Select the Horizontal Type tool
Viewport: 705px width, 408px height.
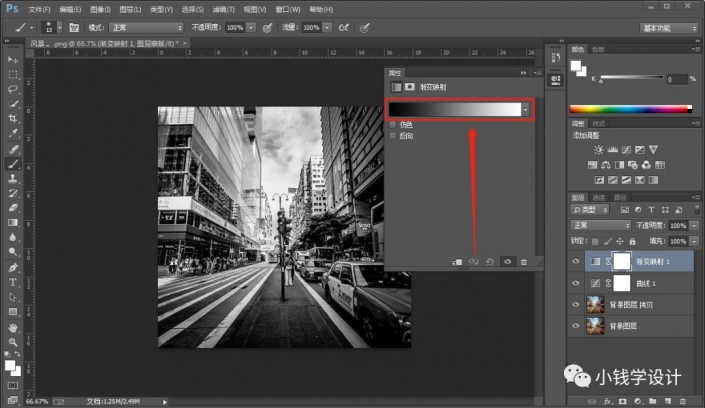(13, 282)
